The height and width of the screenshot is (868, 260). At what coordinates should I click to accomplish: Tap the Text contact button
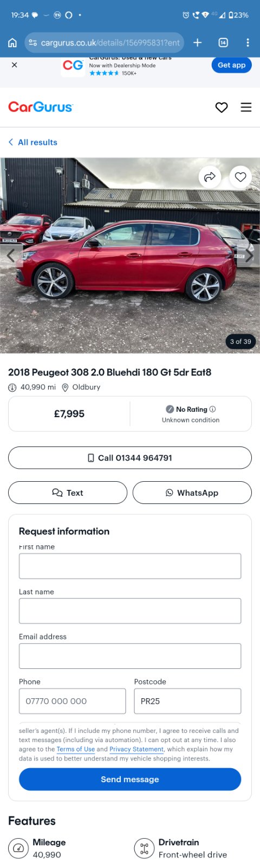click(x=68, y=493)
